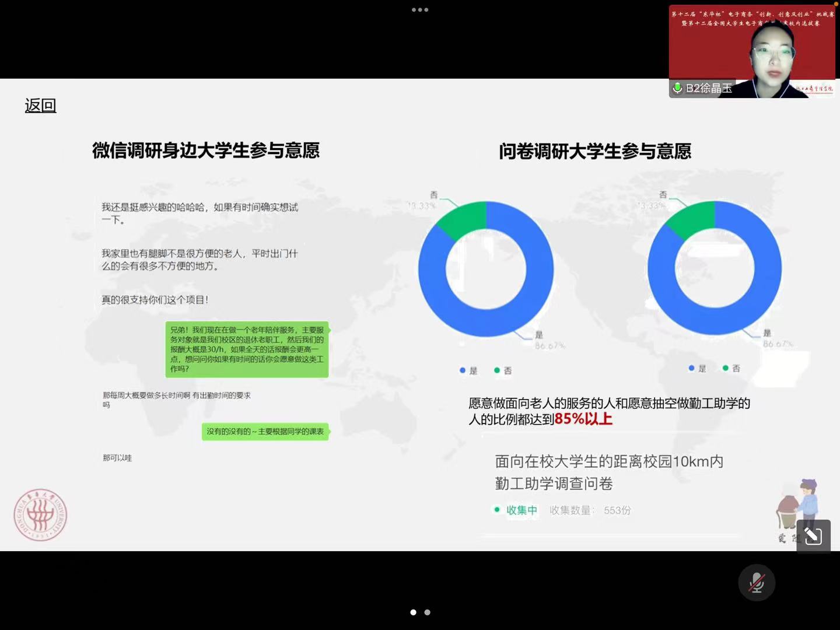Viewport: 840px width, 630px height.
Task: Tap the green bubble 没有的没有的
Action: pos(265,432)
